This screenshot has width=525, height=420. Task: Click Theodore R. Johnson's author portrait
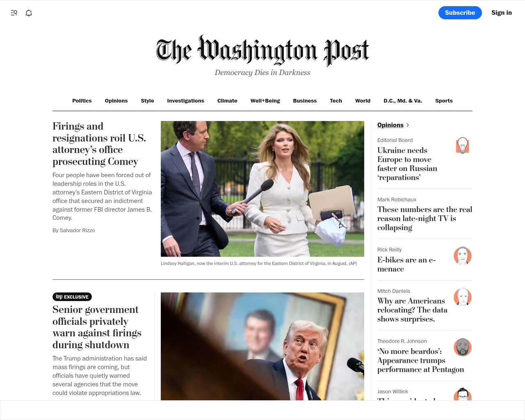[x=463, y=347]
